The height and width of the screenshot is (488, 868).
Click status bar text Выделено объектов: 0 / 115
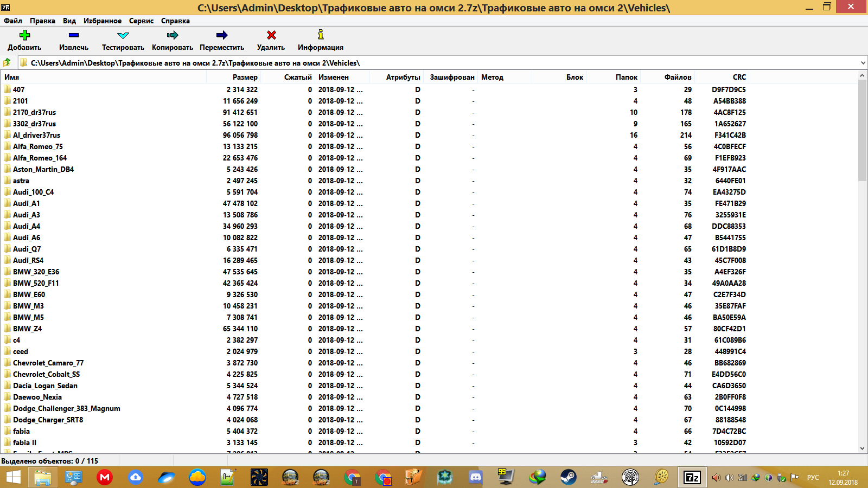click(x=49, y=461)
